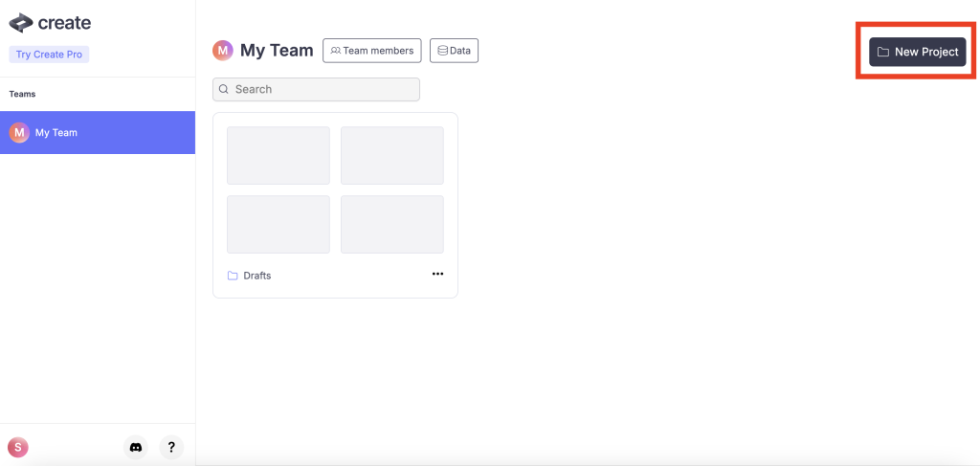Screen dimensions: 980x466
Task: Open the Drafts project label
Action: tap(257, 276)
